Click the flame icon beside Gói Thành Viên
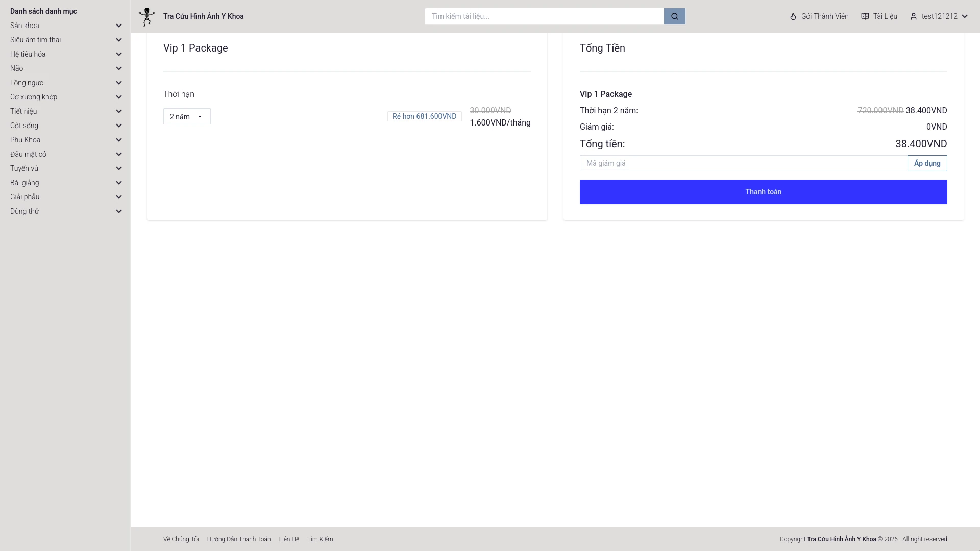The image size is (980, 551). point(793,16)
